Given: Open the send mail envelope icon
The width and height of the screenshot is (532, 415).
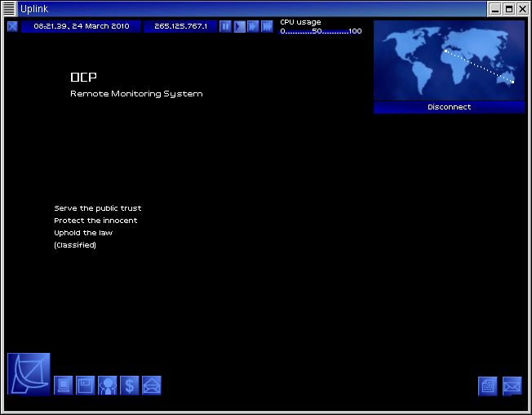Looking at the screenshot, I should coord(152,386).
